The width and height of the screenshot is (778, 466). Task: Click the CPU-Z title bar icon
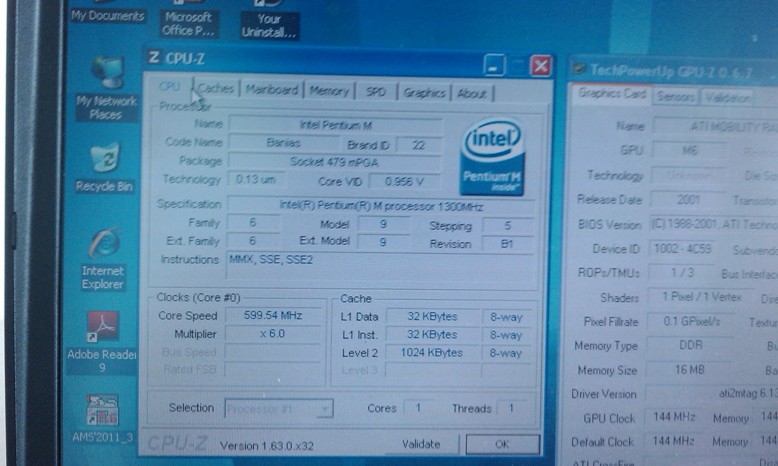pyautogui.click(x=154, y=58)
